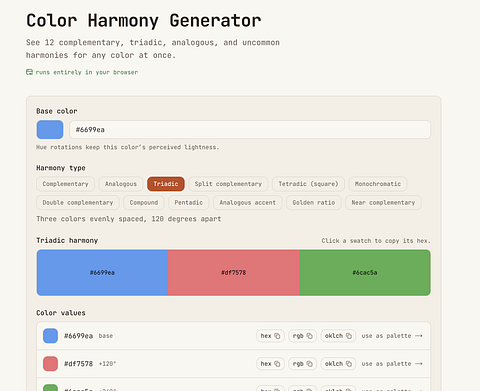
Task: Use #6699ea as palette arrow link
Action: pos(392,336)
